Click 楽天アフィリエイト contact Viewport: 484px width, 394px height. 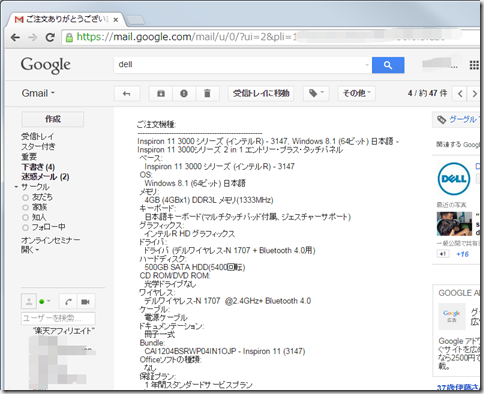coord(64,331)
